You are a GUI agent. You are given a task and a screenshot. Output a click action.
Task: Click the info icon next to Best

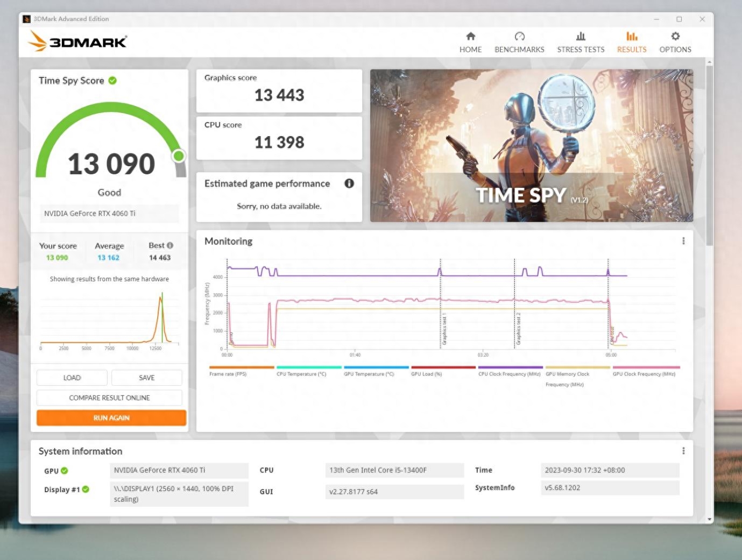170,245
